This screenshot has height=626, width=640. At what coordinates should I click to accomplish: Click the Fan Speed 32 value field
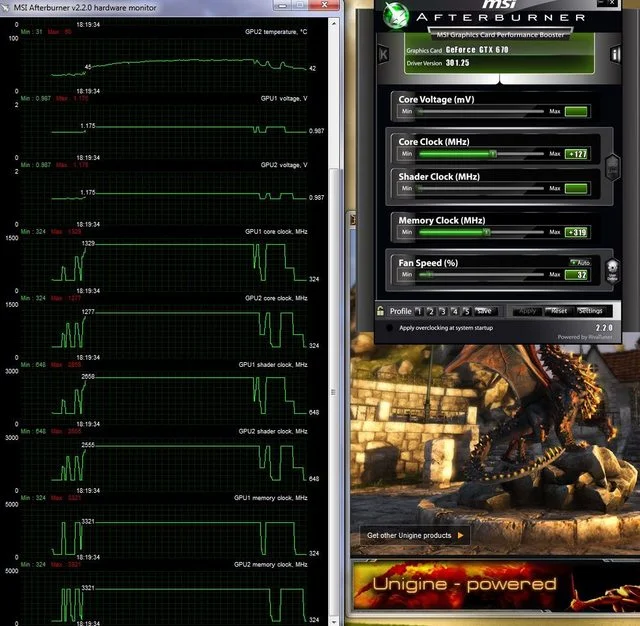coord(576,275)
